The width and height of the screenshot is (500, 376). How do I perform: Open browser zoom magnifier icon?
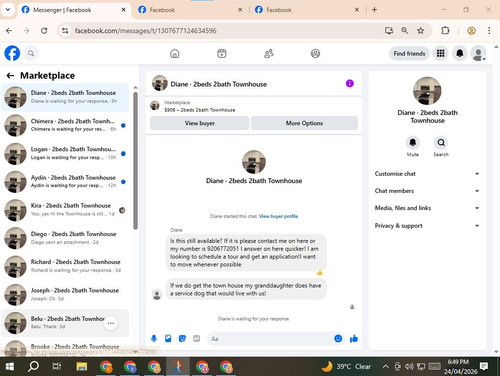[x=405, y=31]
